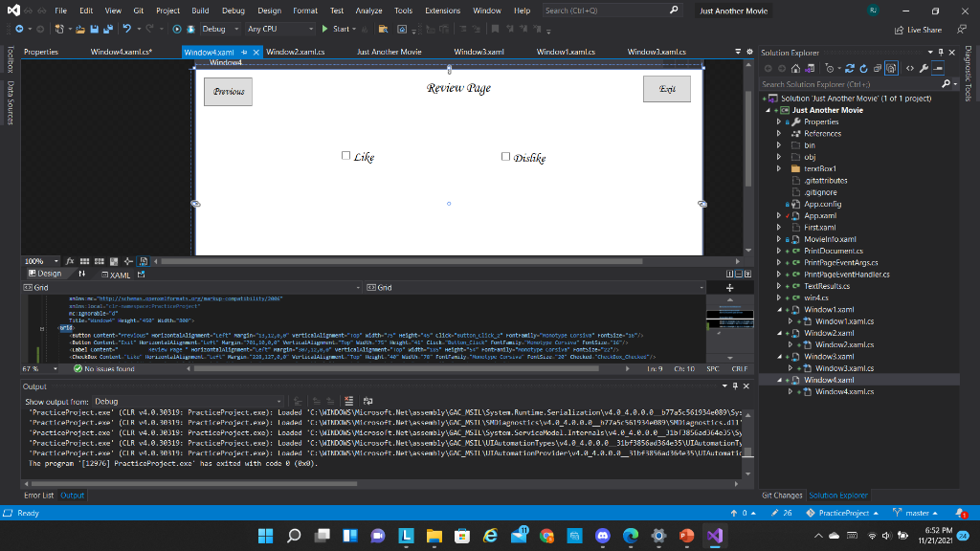Viewport: 980px width, 551px height.
Task: Check the Dislike checkbox in the designer
Action: [505, 155]
